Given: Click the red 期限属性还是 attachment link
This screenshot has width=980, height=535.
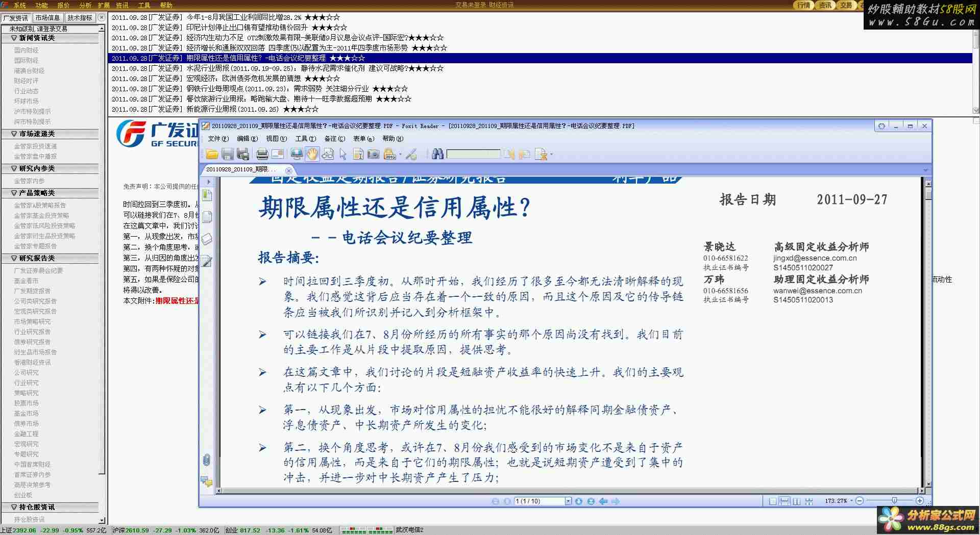Looking at the screenshot, I should point(177,300).
